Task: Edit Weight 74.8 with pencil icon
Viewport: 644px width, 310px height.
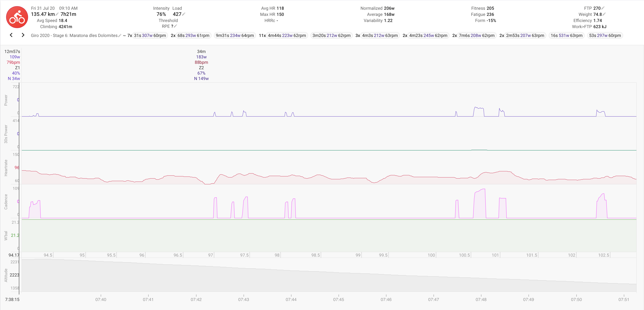Action: pos(604,14)
